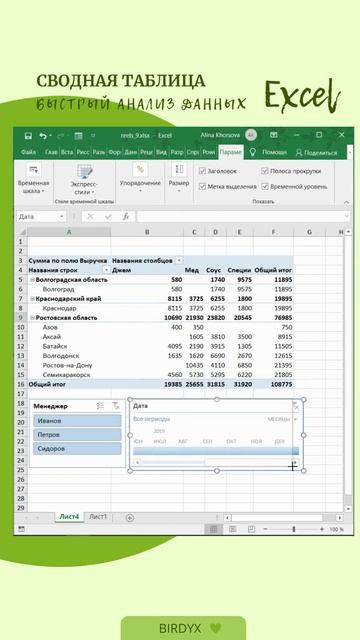Switch to the Вид ribbon tab
The width and height of the screenshot is (360, 640).
[162, 152]
